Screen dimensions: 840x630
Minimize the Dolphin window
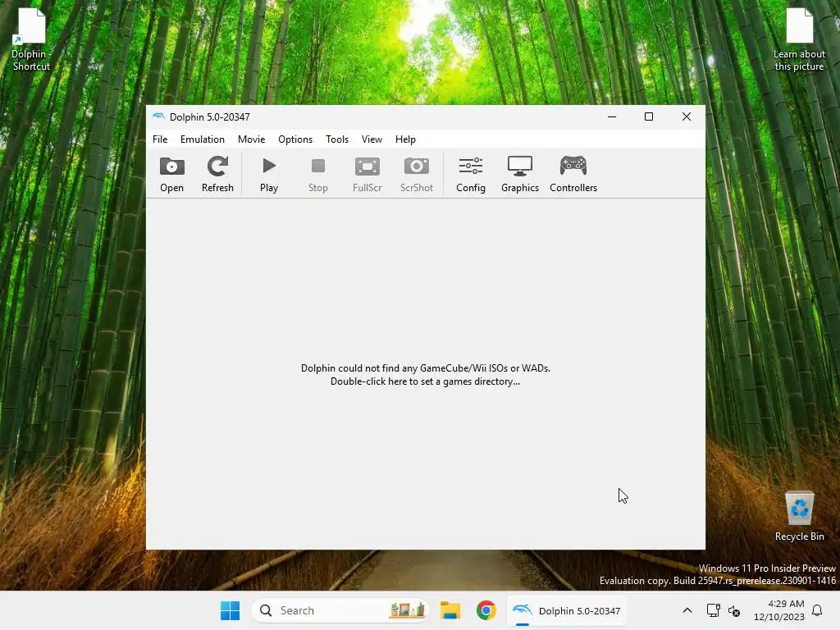612,116
